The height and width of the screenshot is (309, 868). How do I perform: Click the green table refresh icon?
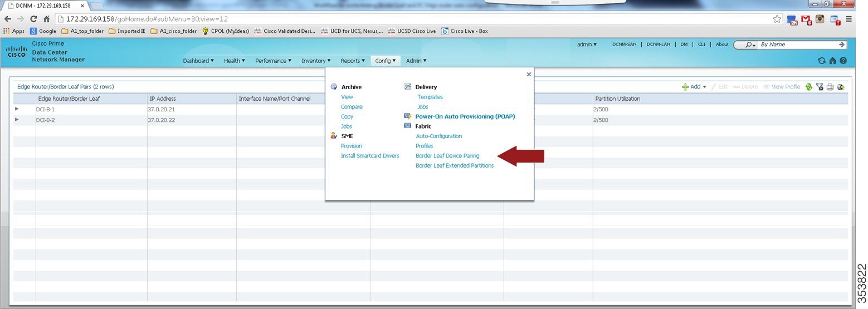tap(809, 87)
